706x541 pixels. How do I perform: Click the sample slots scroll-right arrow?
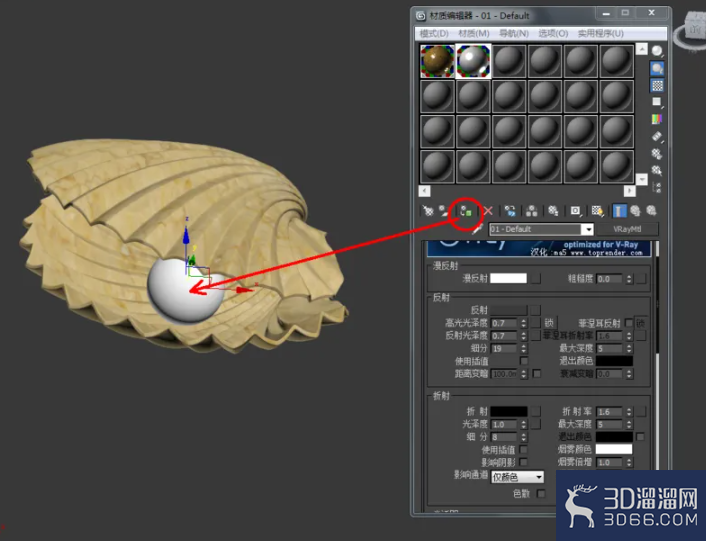tap(629, 191)
